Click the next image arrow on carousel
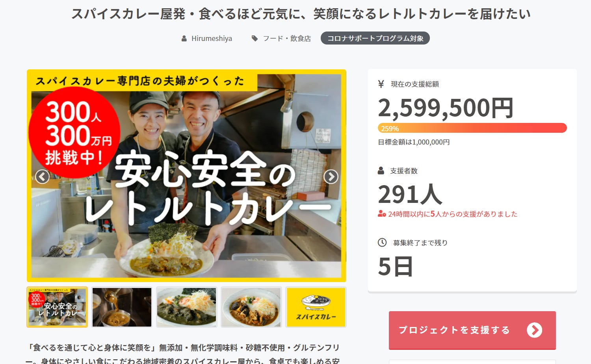591x364 pixels. click(x=331, y=176)
